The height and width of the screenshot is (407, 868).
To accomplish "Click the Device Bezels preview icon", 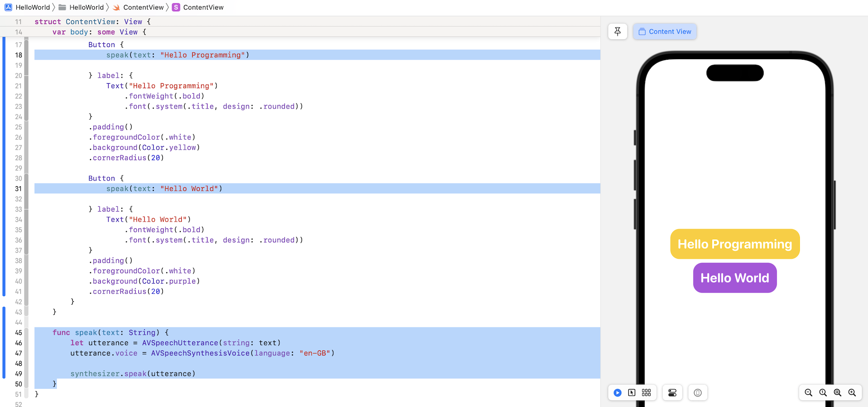I will pyautogui.click(x=698, y=393).
